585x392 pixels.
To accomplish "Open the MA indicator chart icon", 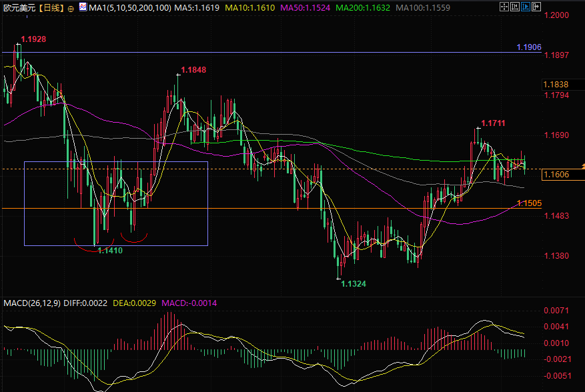I will point(83,7).
